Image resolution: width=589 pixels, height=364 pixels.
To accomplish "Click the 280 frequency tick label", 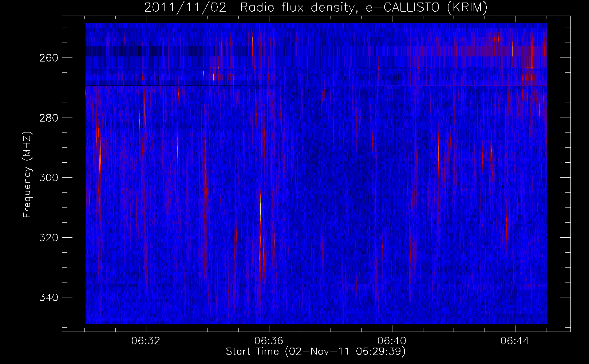I will 48,118.
